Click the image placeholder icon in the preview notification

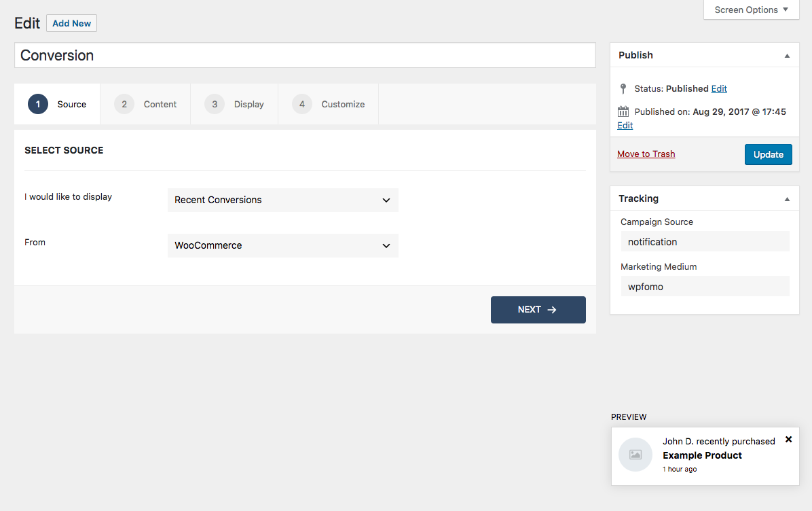[635, 454]
